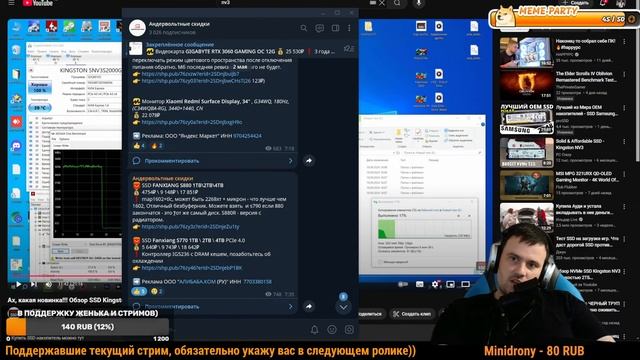Viewport: 640px width, 360px height.
Task: Clear the YouTube search field
Action: click(382, 3)
